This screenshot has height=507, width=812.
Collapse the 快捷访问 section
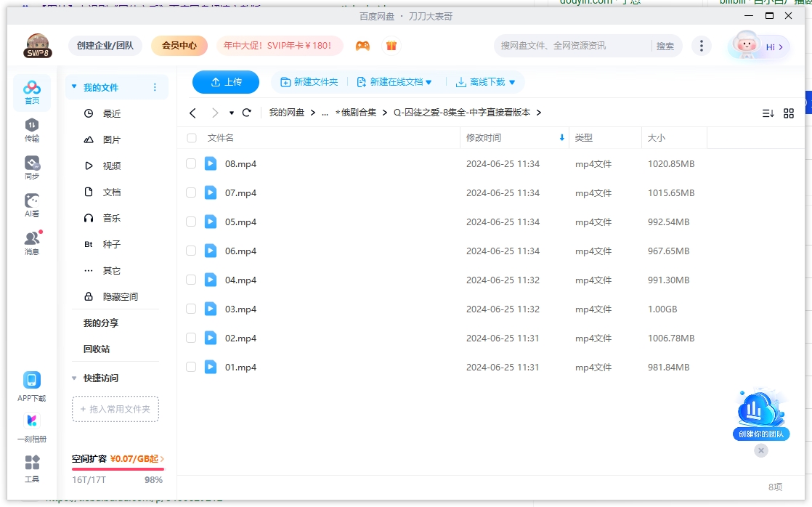coord(73,378)
